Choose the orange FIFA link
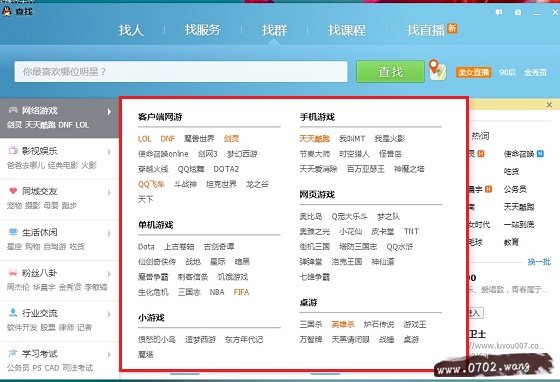The height and width of the screenshot is (382, 560). coord(241,292)
